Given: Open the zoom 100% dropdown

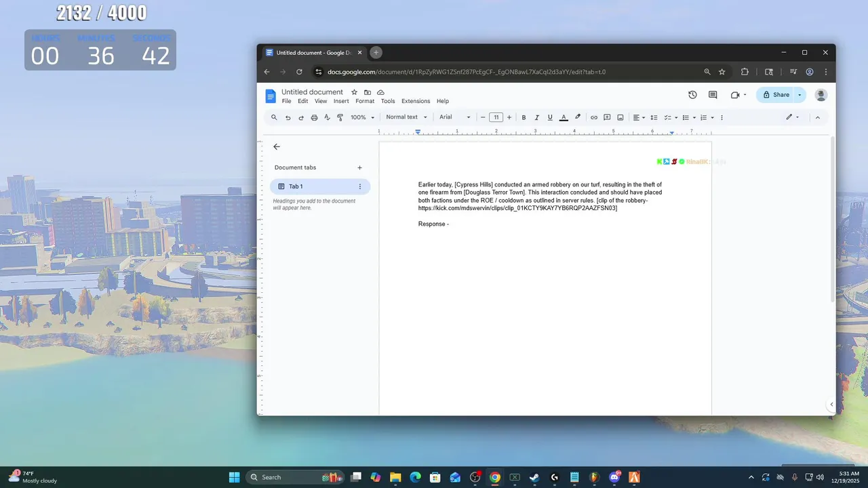Looking at the screenshot, I should coord(362,117).
